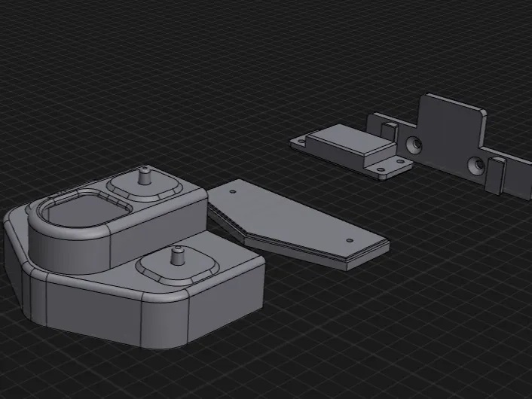The image size is (532, 399).
Task: Click the countersunk hole nearest the small box
Action: (x=414, y=144)
